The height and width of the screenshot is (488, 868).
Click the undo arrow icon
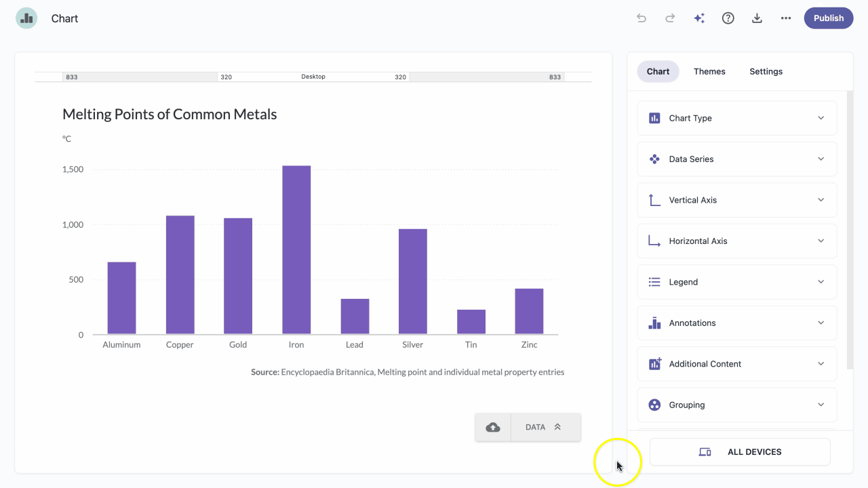[x=642, y=18]
